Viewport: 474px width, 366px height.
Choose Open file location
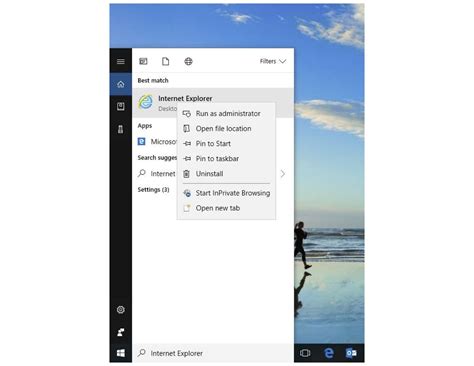pyautogui.click(x=227, y=129)
